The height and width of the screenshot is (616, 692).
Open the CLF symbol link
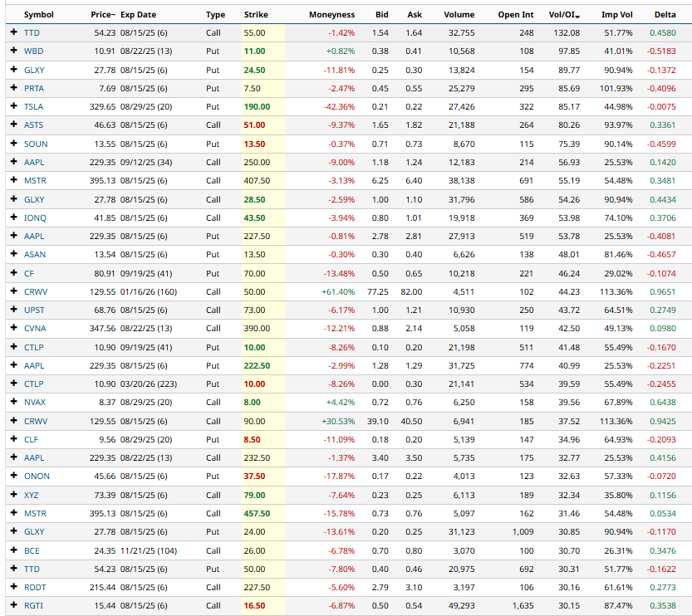pos(31,440)
